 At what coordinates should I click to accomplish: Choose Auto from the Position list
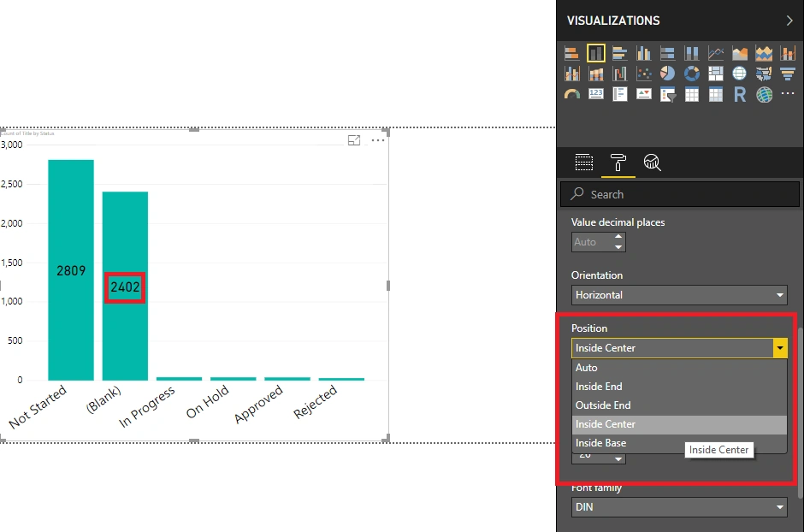click(679, 368)
